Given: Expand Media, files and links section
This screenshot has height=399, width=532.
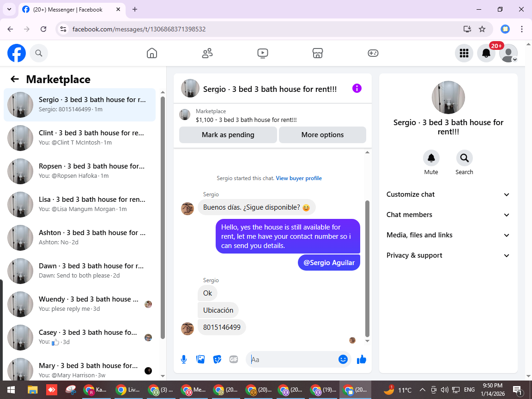Looking at the screenshot, I should coord(448,235).
